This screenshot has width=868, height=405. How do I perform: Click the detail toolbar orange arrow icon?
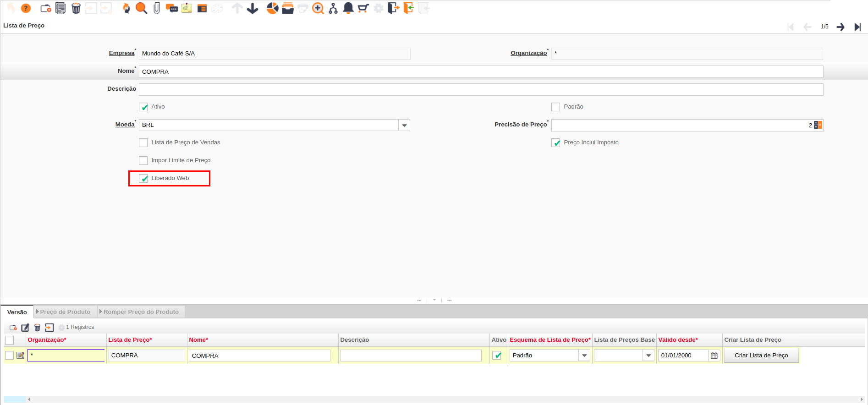[49, 328]
